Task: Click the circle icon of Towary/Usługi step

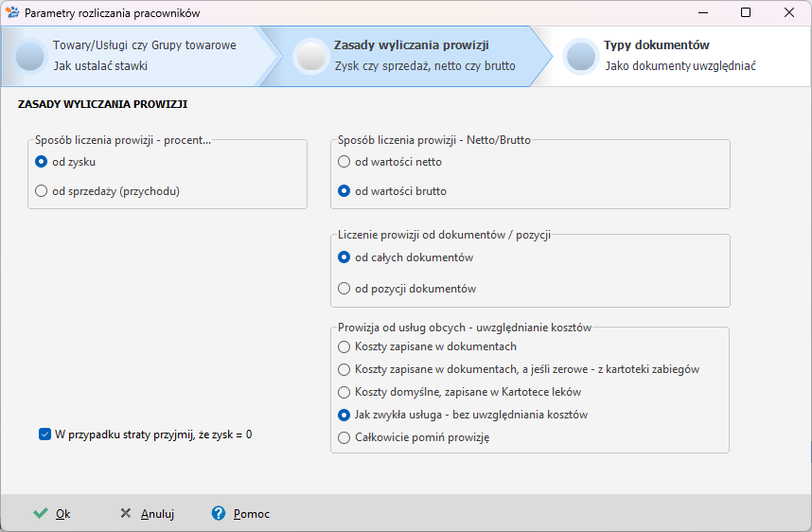Action: click(30, 56)
